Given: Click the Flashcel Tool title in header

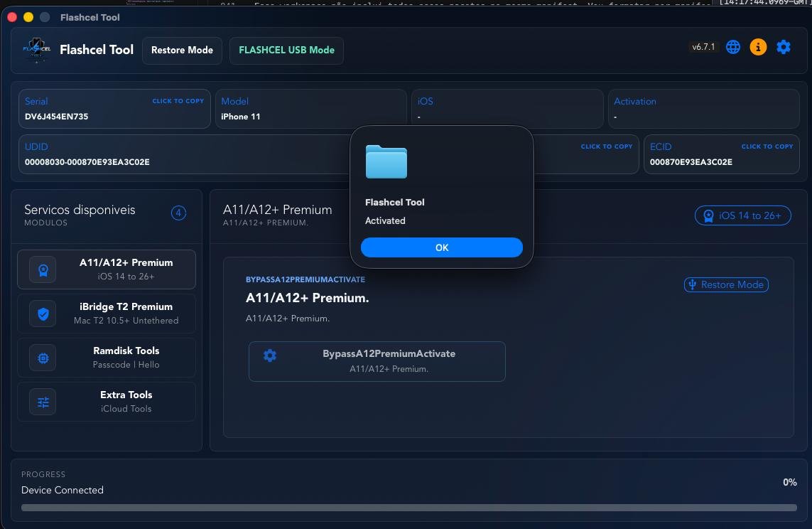Looking at the screenshot, I should pos(97,50).
